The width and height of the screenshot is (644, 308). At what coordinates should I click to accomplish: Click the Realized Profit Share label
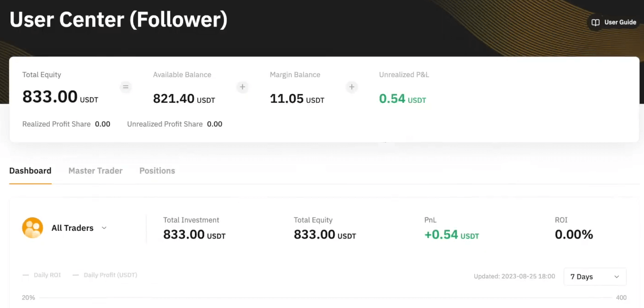(x=56, y=124)
